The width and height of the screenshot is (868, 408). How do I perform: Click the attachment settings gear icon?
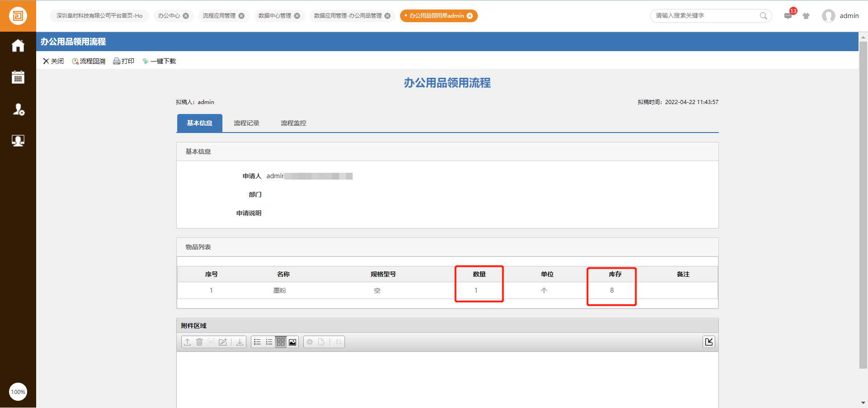310,342
